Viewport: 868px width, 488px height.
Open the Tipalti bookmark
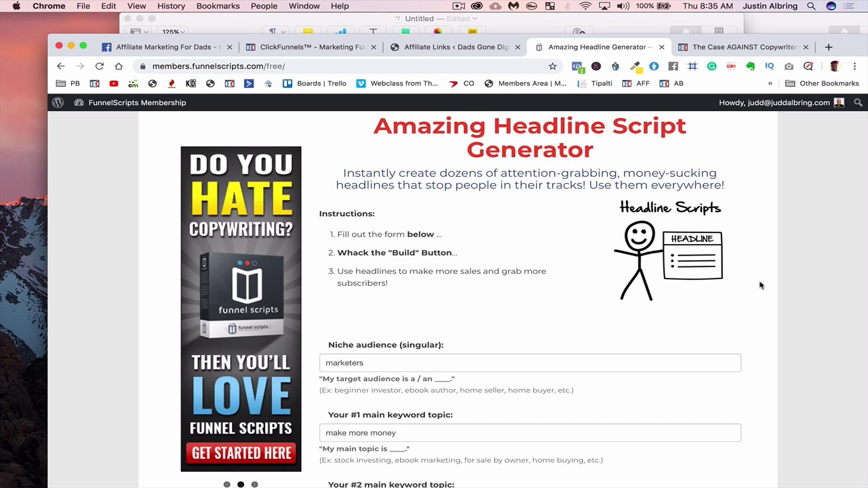click(595, 83)
